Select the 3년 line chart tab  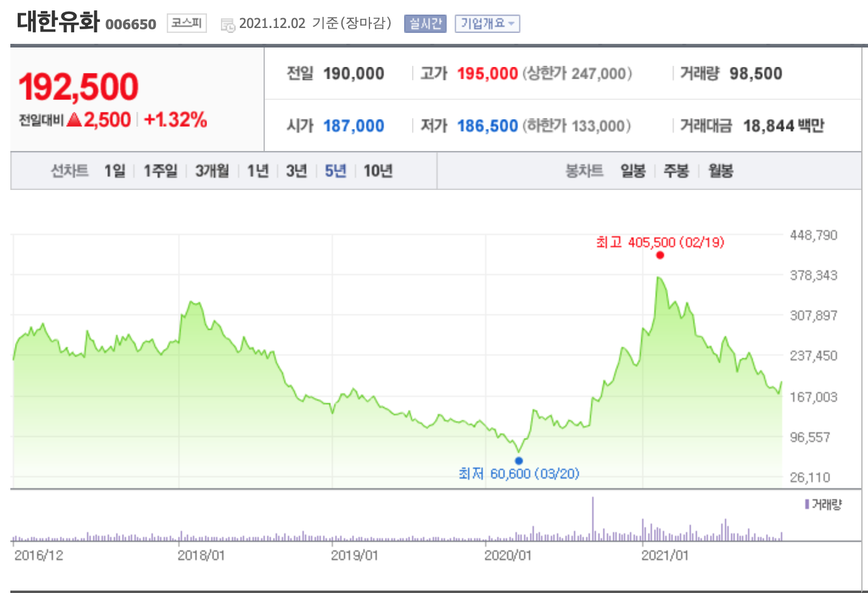[296, 170]
